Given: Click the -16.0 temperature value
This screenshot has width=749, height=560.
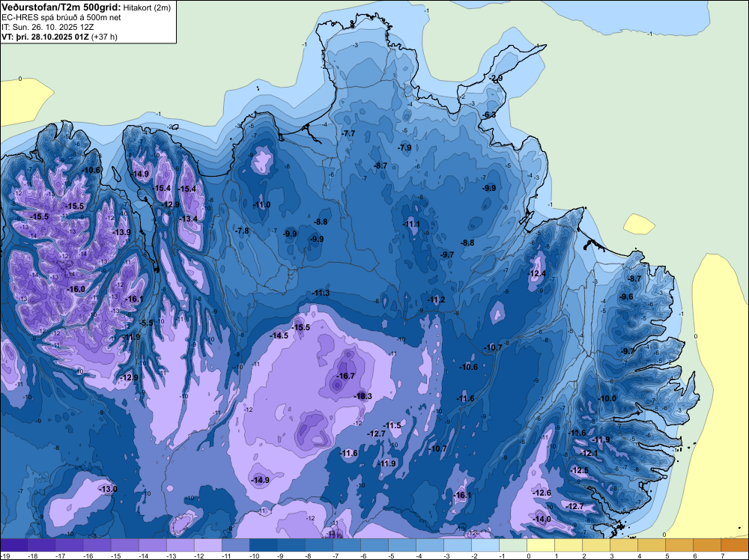Looking at the screenshot, I should click(x=76, y=289).
